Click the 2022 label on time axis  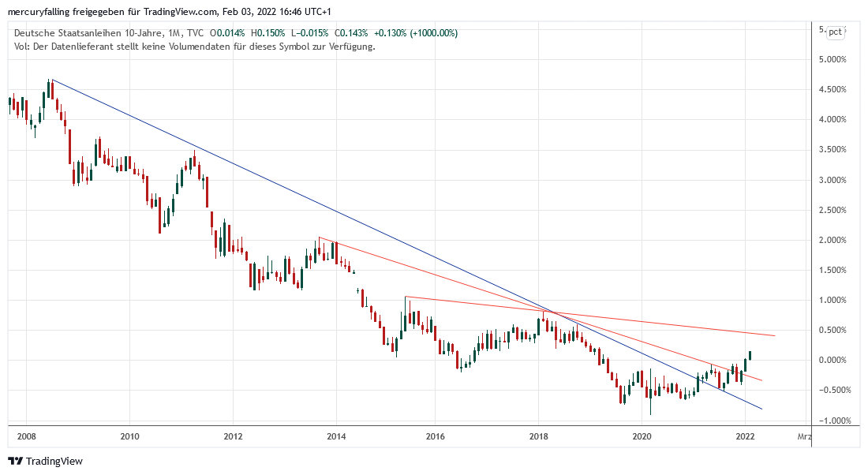tap(744, 436)
